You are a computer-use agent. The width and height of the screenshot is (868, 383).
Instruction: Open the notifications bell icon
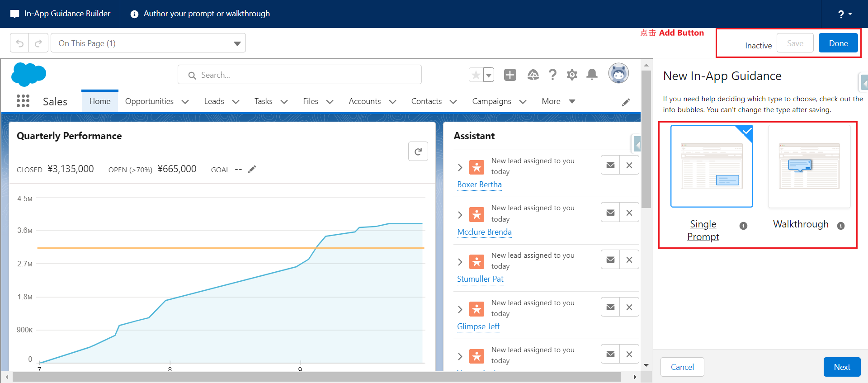click(x=592, y=75)
